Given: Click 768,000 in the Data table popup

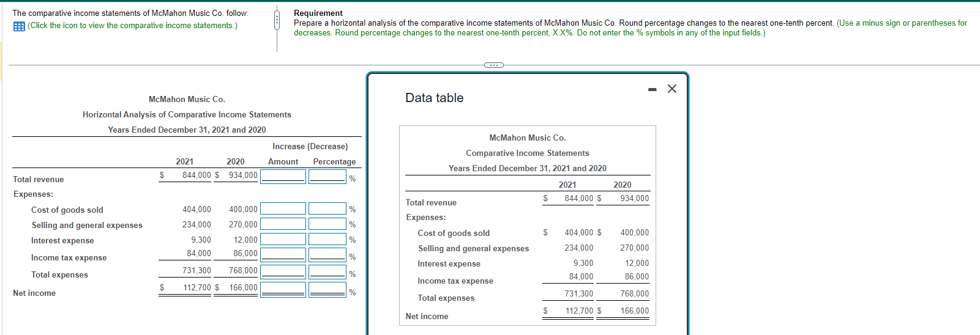Looking at the screenshot, I should click(x=634, y=293).
